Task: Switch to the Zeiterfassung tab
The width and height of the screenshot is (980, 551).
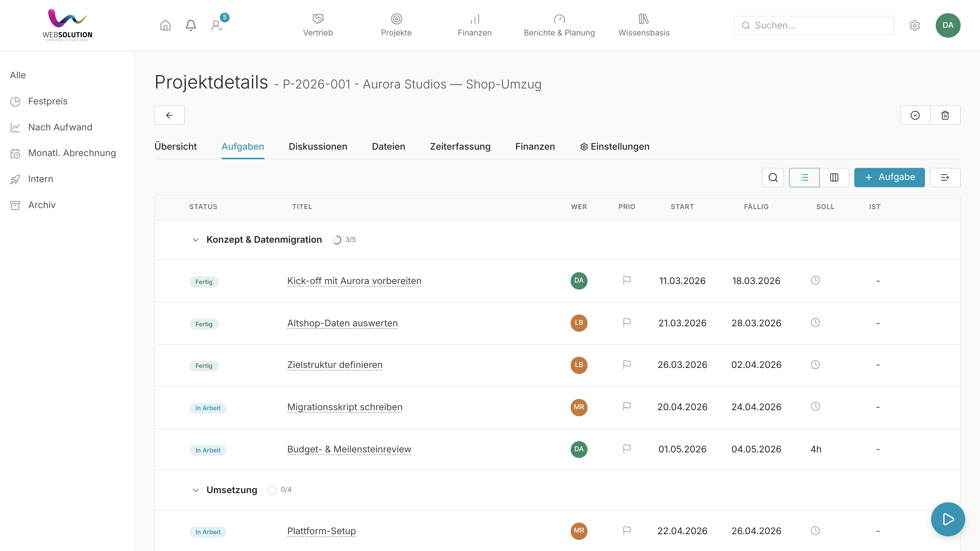Action: (x=460, y=147)
